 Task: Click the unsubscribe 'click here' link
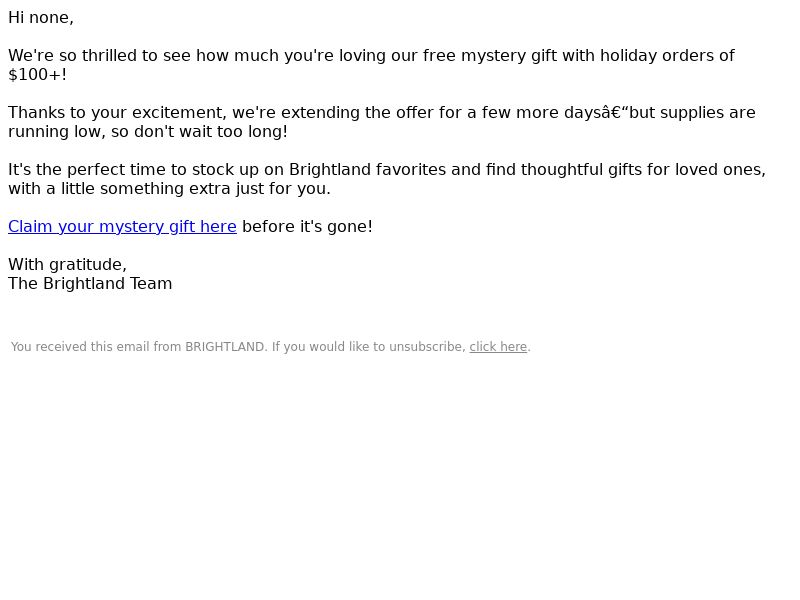pyautogui.click(x=498, y=347)
